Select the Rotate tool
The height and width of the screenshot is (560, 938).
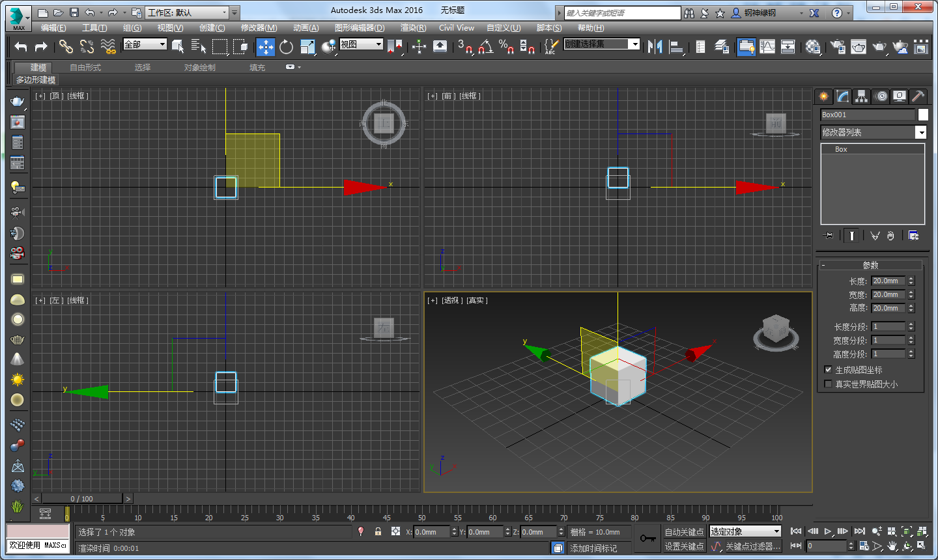click(286, 46)
